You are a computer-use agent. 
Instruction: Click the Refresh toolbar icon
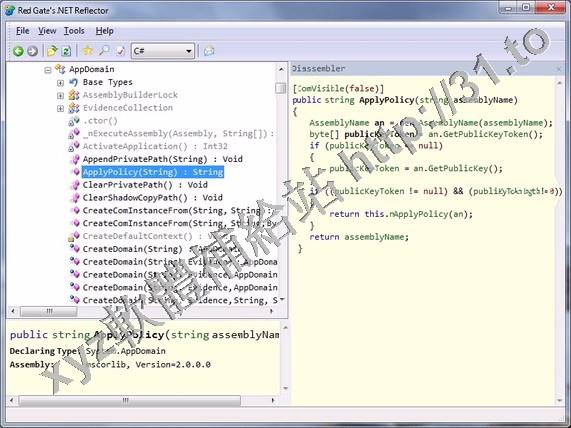(66, 51)
